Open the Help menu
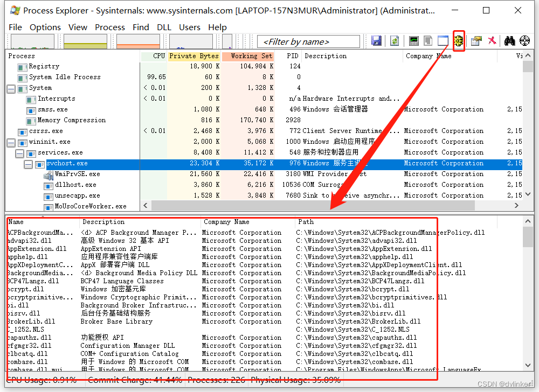 tap(217, 27)
